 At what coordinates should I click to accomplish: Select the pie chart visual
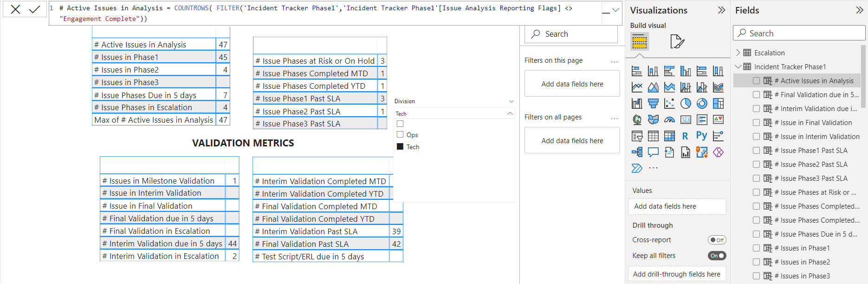(686, 104)
